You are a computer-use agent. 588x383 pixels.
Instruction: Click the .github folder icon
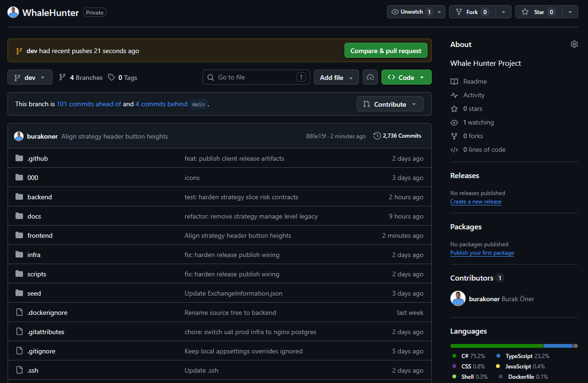tap(19, 158)
